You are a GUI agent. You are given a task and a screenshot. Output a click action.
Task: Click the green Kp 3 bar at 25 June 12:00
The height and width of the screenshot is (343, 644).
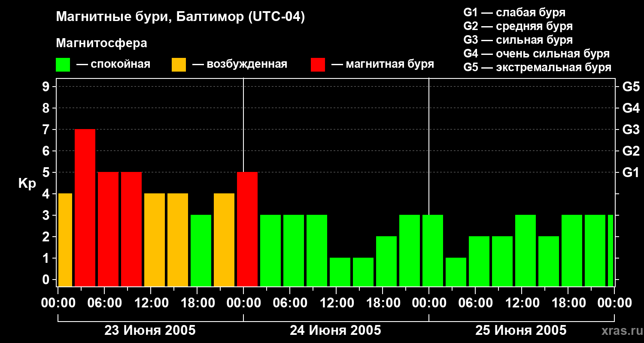[526, 250]
